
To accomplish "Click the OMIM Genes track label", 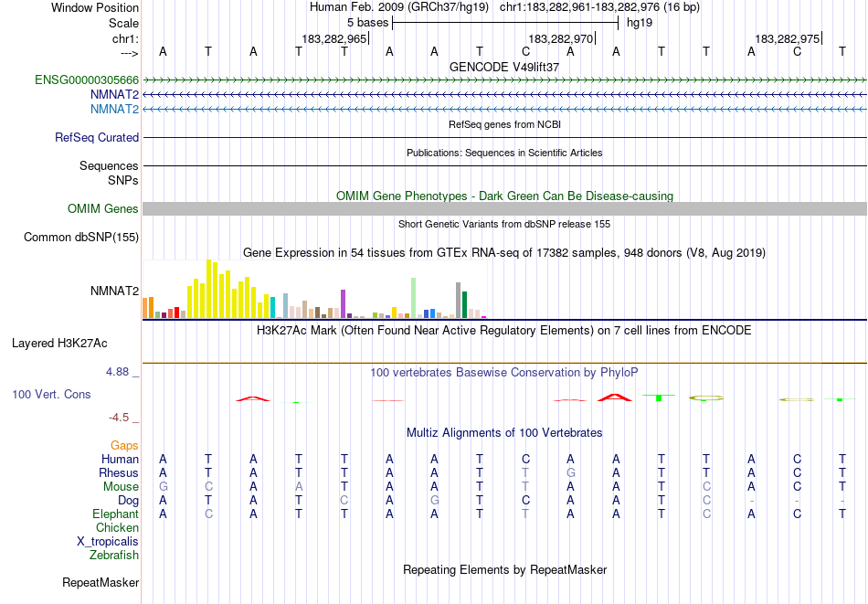I will 103,208.
